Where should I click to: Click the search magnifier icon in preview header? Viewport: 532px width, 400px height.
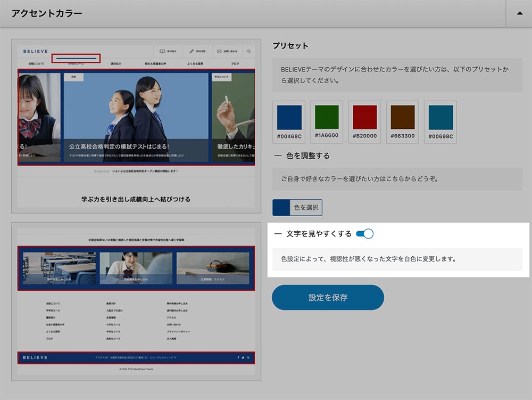248,52
